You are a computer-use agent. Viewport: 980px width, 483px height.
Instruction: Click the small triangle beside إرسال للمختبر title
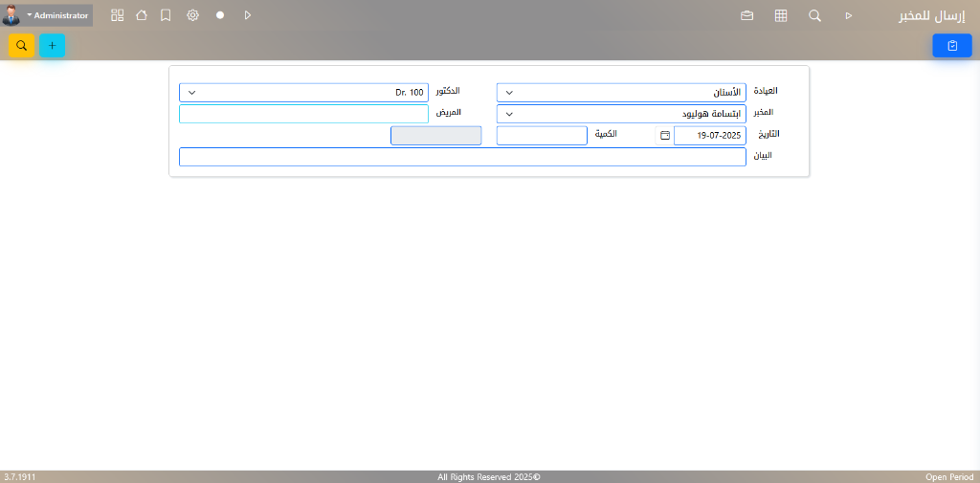(848, 15)
